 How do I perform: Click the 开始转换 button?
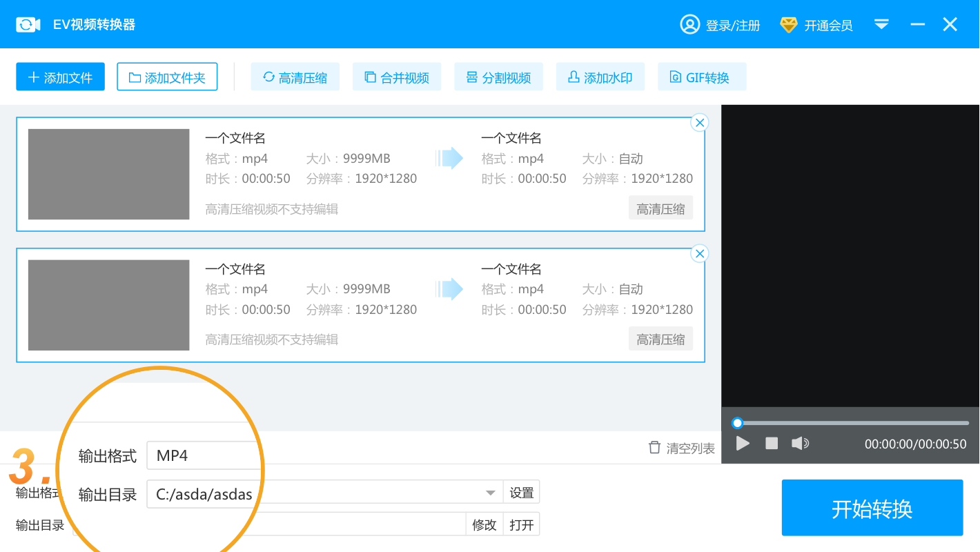click(x=872, y=509)
